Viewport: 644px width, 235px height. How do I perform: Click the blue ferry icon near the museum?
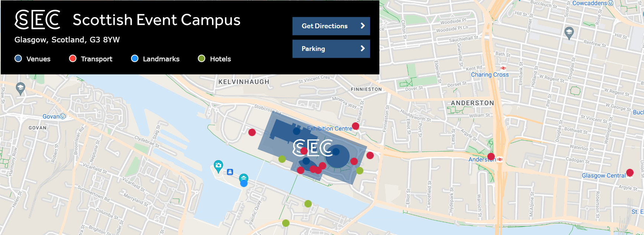point(230,172)
